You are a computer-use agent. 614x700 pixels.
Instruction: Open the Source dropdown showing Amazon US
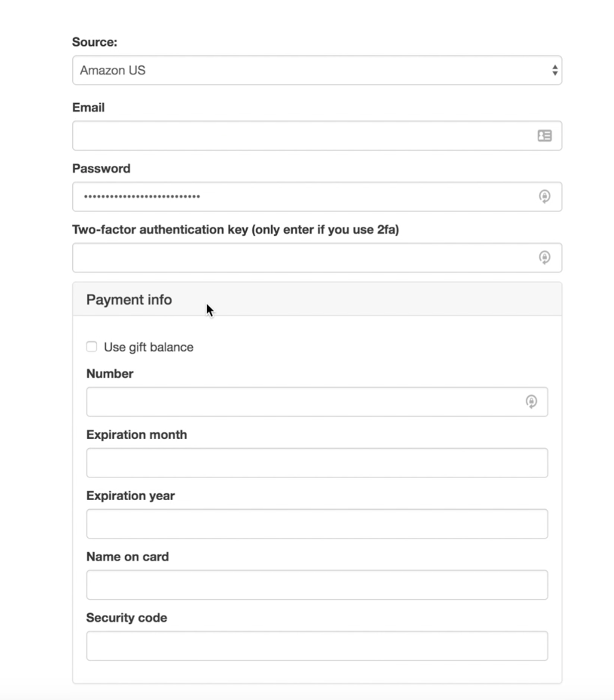click(317, 70)
